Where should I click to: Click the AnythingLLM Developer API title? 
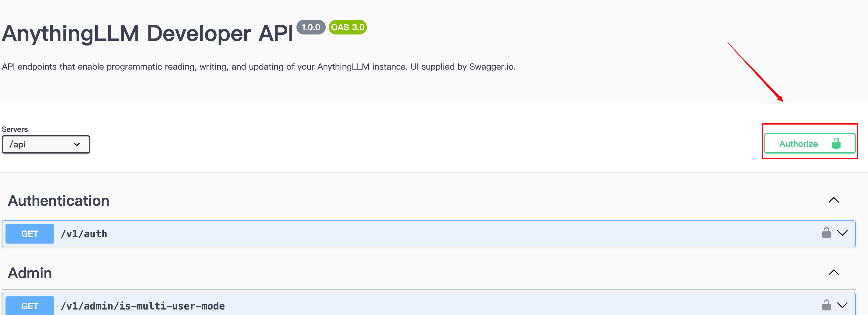click(148, 34)
